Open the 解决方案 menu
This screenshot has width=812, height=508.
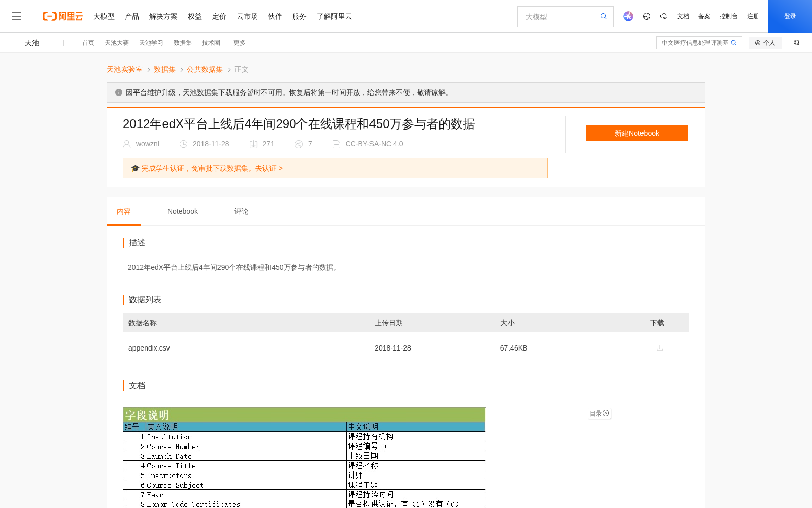[x=163, y=16]
